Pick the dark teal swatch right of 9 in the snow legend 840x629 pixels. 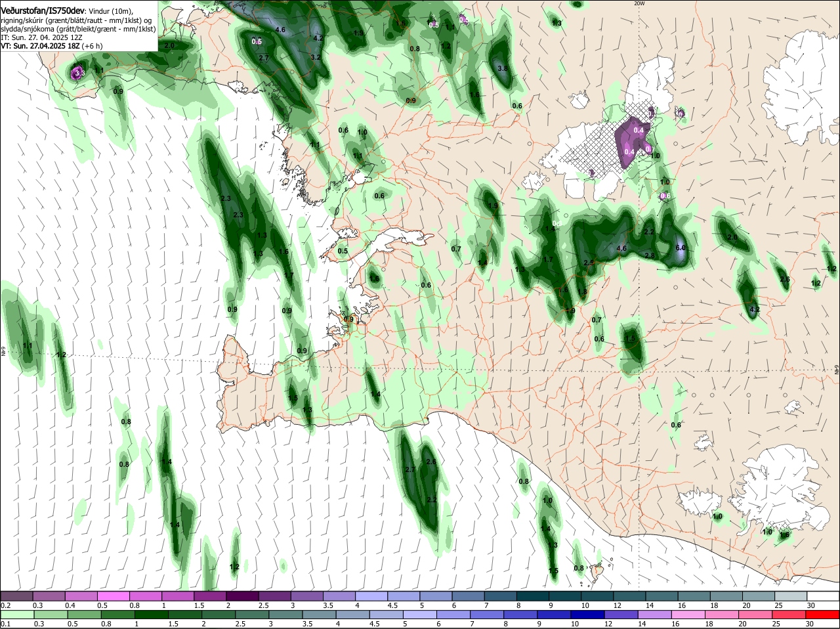pyautogui.click(x=565, y=596)
